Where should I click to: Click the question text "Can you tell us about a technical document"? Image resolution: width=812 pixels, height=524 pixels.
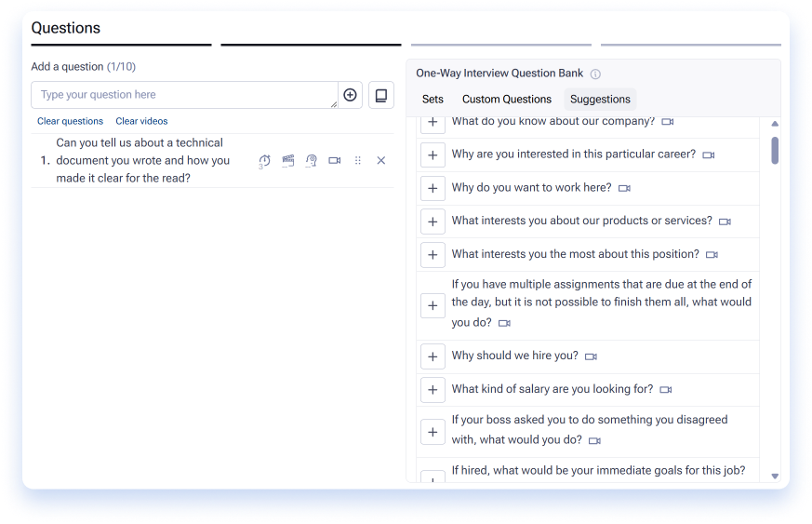(142, 161)
